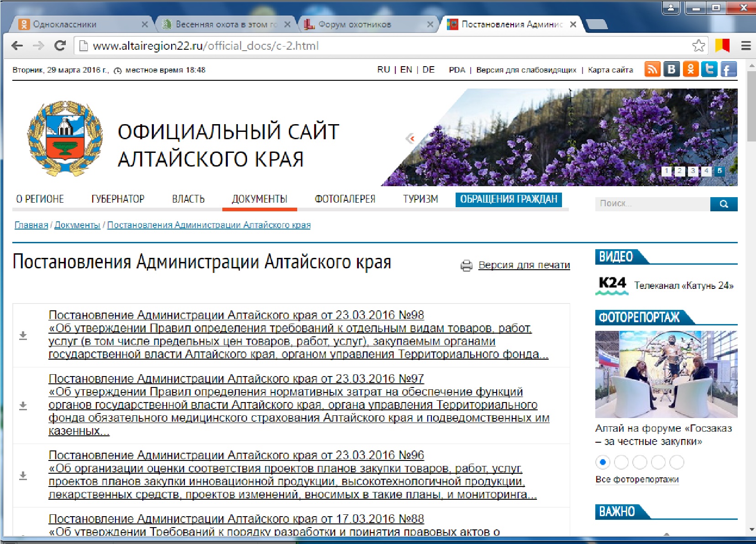Bookmark this page with star icon
Image resolution: width=756 pixels, height=544 pixels.
coord(698,46)
